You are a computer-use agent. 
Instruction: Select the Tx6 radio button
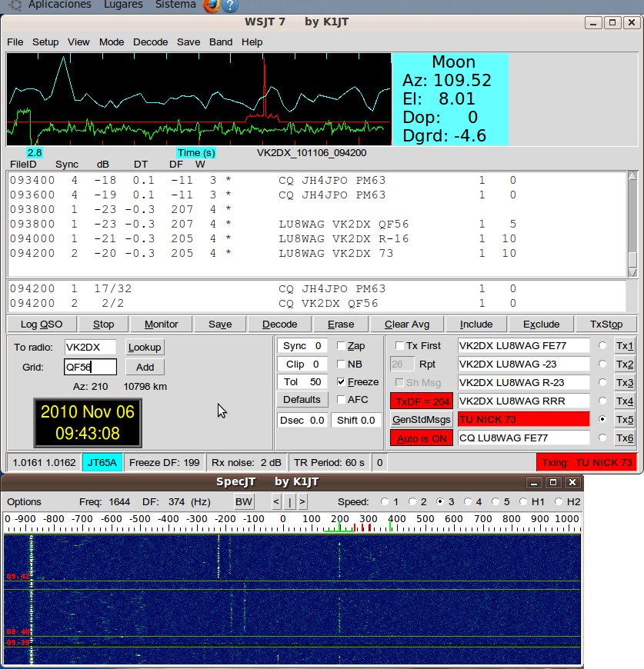point(602,438)
